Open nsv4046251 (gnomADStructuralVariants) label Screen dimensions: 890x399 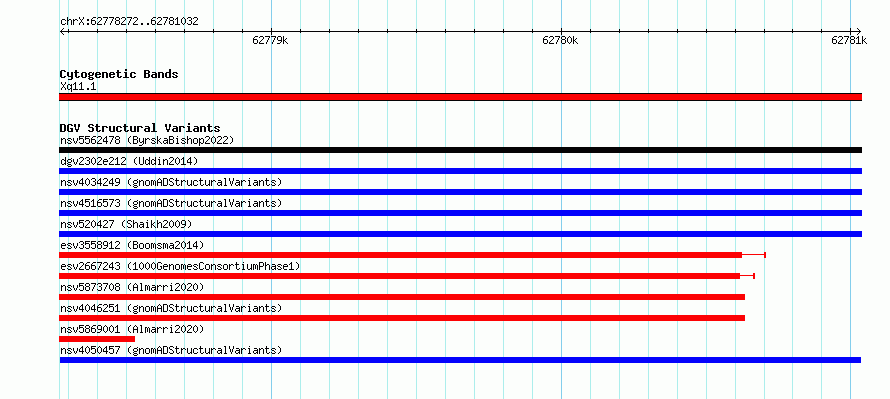pyautogui.click(x=171, y=308)
